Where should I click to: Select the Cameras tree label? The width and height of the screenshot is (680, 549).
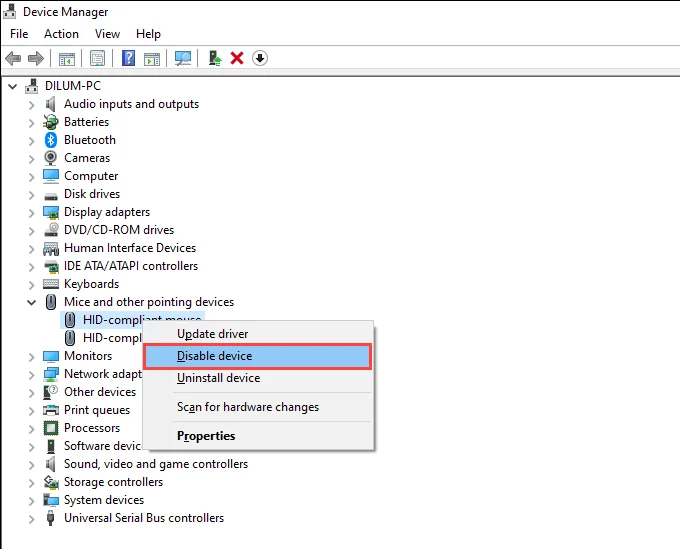(x=87, y=158)
